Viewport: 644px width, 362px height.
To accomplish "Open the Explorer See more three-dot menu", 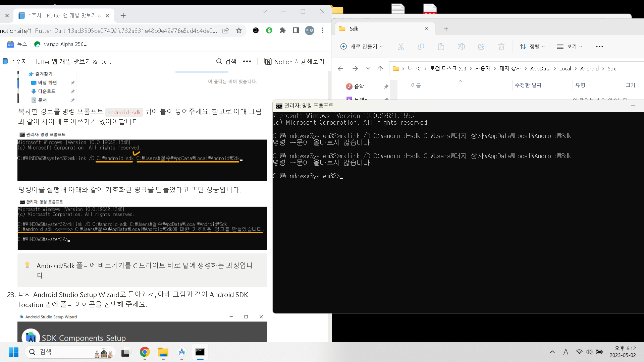I will pyautogui.click(x=599, y=47).
